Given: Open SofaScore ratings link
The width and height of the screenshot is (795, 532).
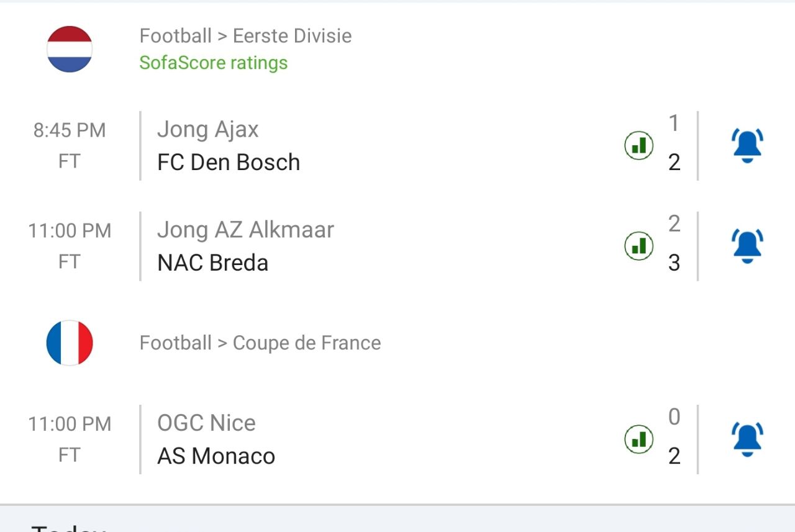Looking at the screenshot, I should [x=213, y=63].
